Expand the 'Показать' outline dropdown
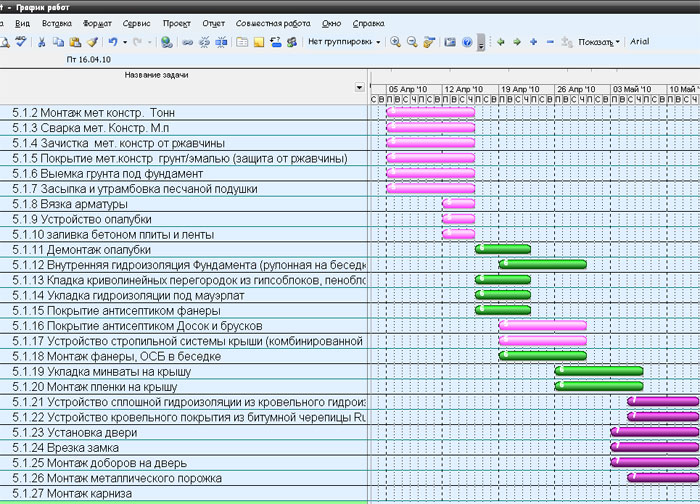This screenshot has height=504, width=700. point(599,42)
